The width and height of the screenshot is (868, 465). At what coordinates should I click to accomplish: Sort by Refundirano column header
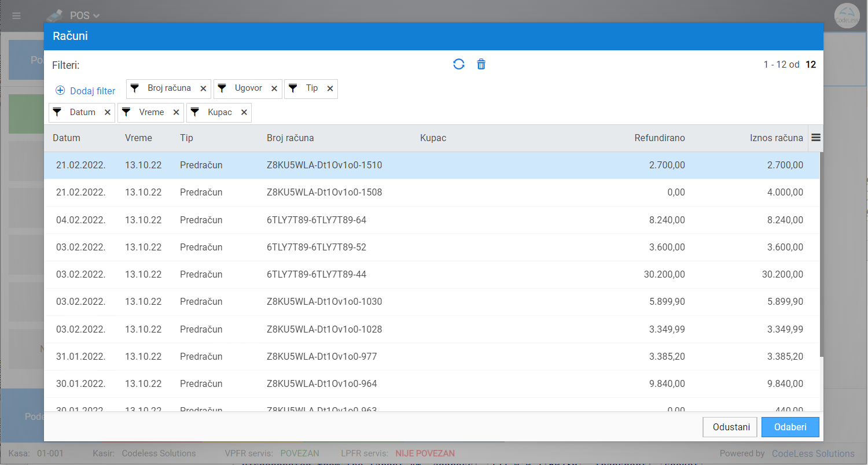(x=660, y=138)
